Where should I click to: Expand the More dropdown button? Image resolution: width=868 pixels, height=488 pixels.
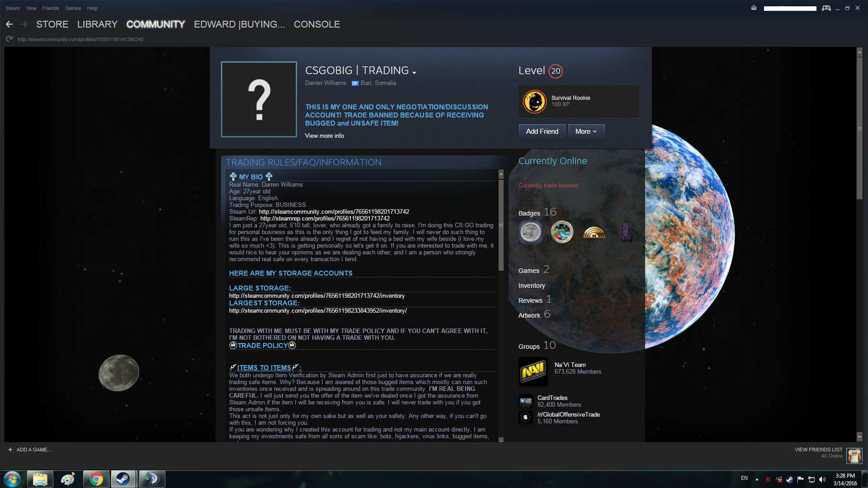click(586, 131)
